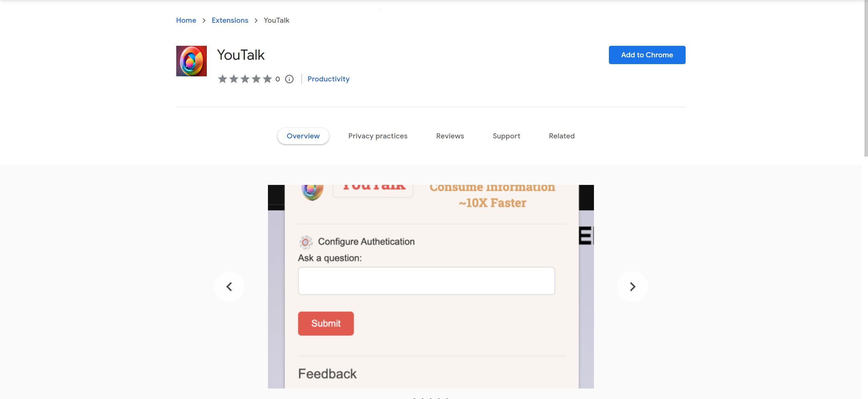Click the first rating star
The width and height of the screenshot is (868, 399).
tap(222, 79)
